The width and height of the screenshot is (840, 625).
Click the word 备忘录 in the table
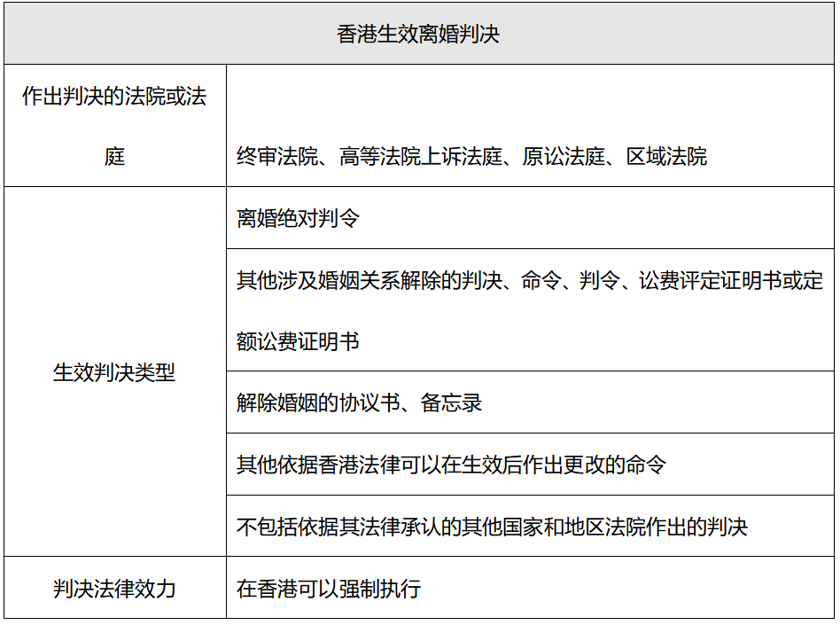pos(451,402)
